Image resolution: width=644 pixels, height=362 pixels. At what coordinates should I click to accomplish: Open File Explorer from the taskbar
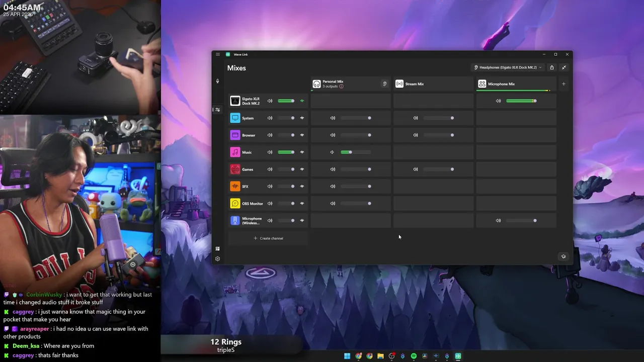click(380, 356)
